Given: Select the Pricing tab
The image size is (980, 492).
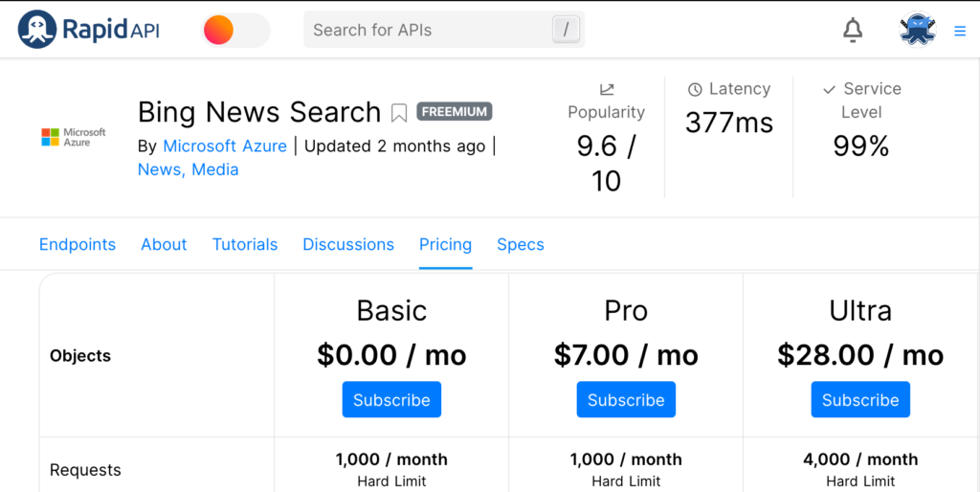Looking at the screenshot, I should tap(446, 244).
